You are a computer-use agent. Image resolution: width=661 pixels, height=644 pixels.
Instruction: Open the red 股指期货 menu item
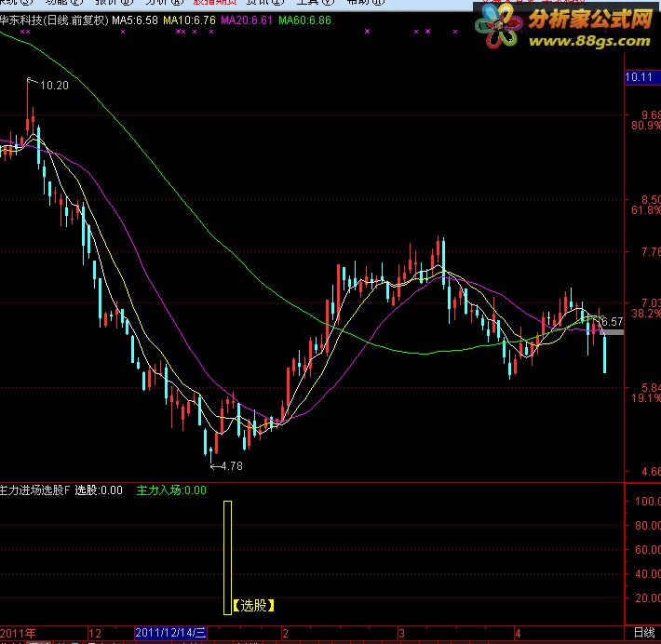[215, 2]
